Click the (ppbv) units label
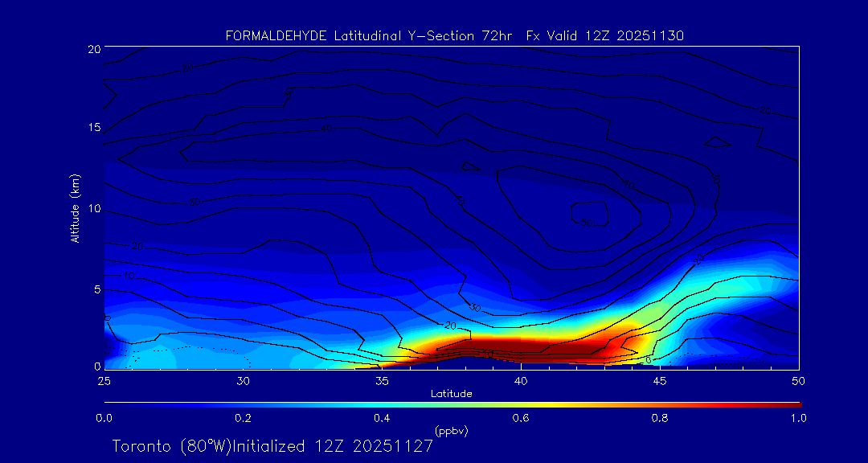Viewport: 868px width, 463px height. click(x=451, y=431)
